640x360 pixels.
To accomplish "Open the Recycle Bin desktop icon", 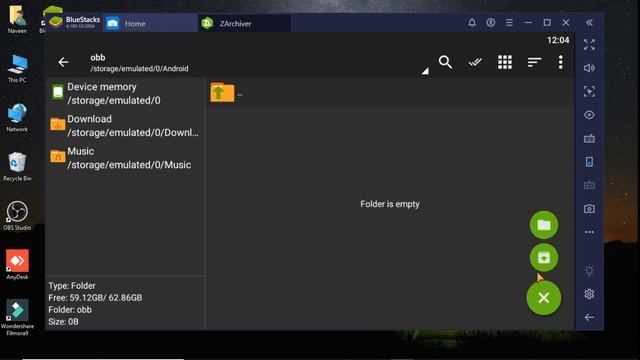I will 17,167.
